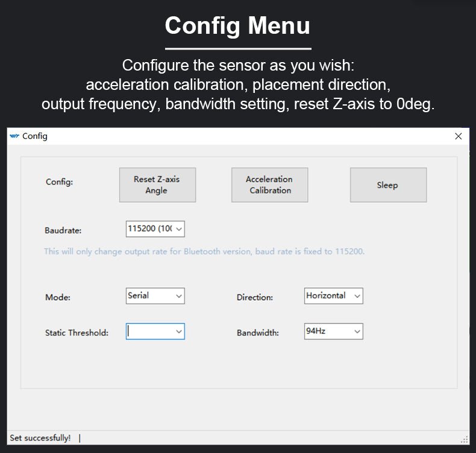Viewport: 476px width, 453px height.
Task: Click the Reset Z-axis Angle button
Action: tap(157, 185)
